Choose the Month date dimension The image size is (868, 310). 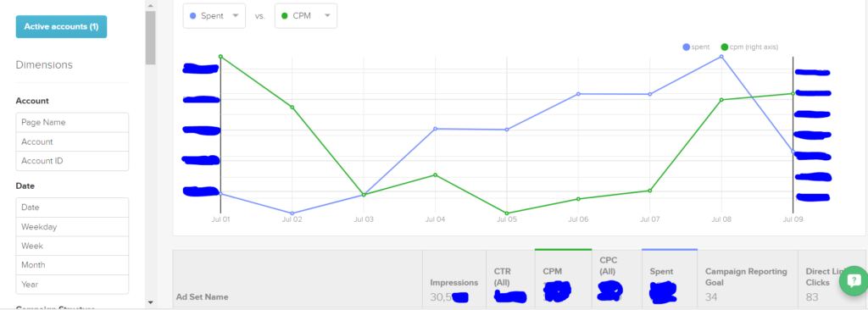[73, 265]
